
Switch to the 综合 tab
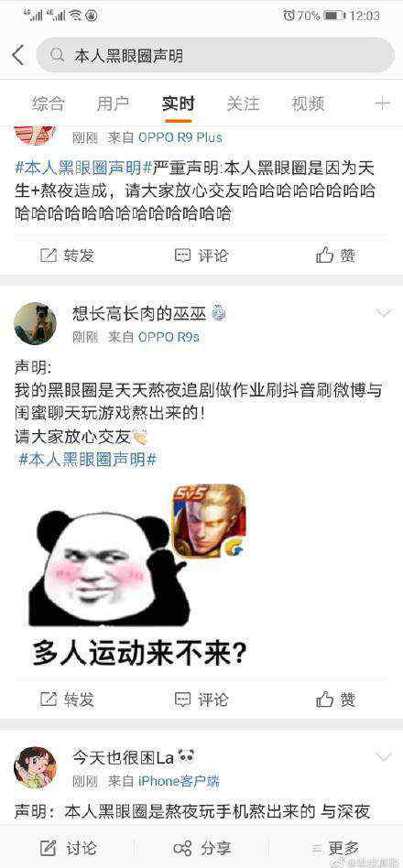[49, 103]
